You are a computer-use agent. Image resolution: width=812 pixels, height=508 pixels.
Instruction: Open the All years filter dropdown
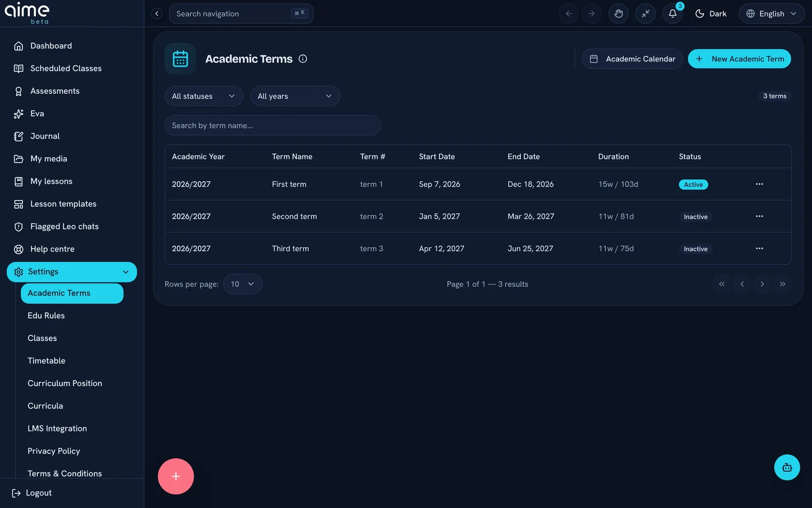(295, 96)
